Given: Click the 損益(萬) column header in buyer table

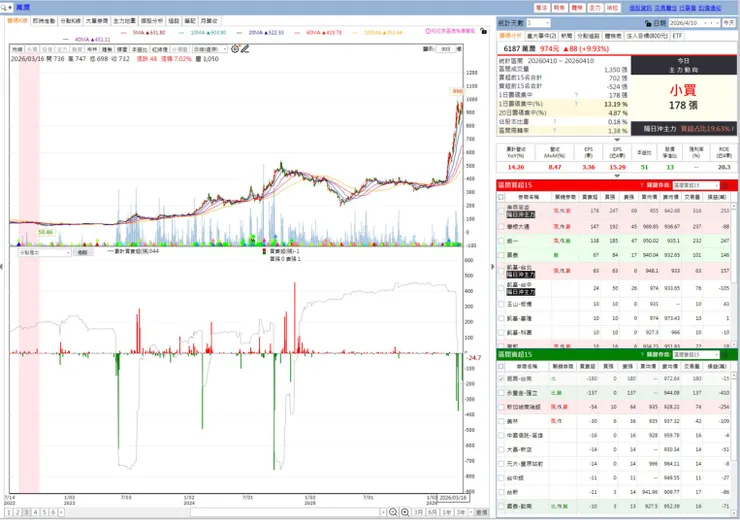Looking at the screenshot, I should coord(717,197).
